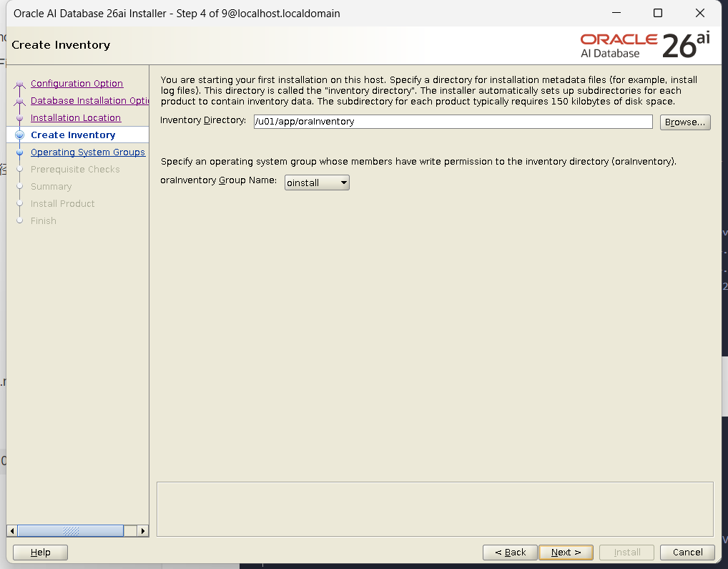
Task: Click the Operating System Groups bullet icon
Action: tap(19, 152)
